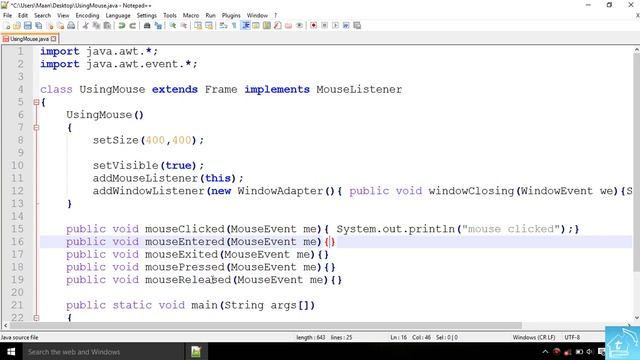The height and width of the screenshot is (360, 640).
Task: Click the horizontal scrollbar left arrow
Action: point(5,325)
